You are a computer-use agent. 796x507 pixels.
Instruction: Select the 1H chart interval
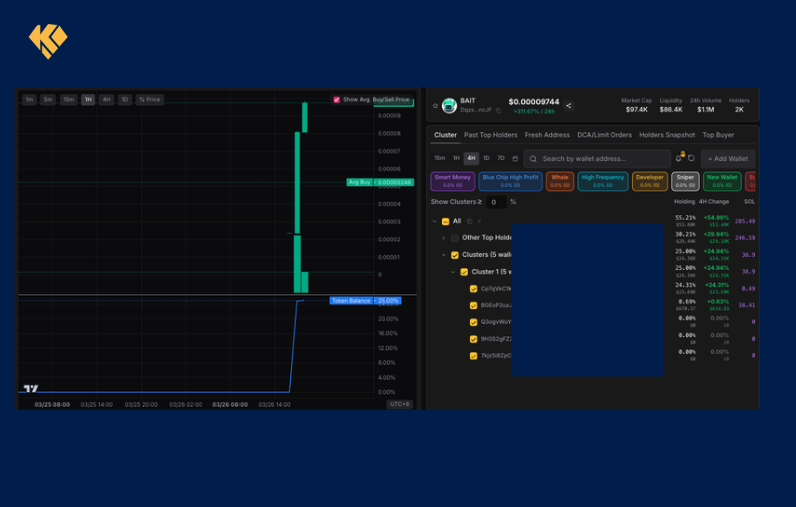point(88,99)
